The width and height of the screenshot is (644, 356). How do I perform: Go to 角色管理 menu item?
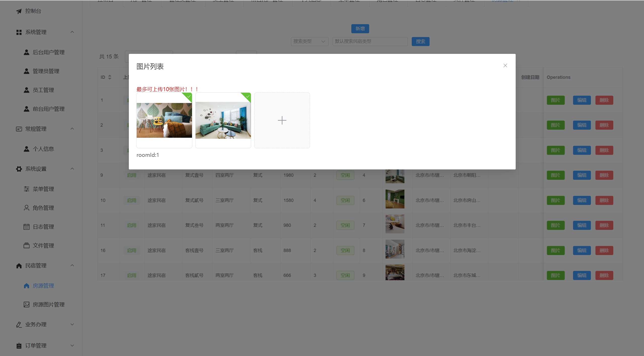43,208
